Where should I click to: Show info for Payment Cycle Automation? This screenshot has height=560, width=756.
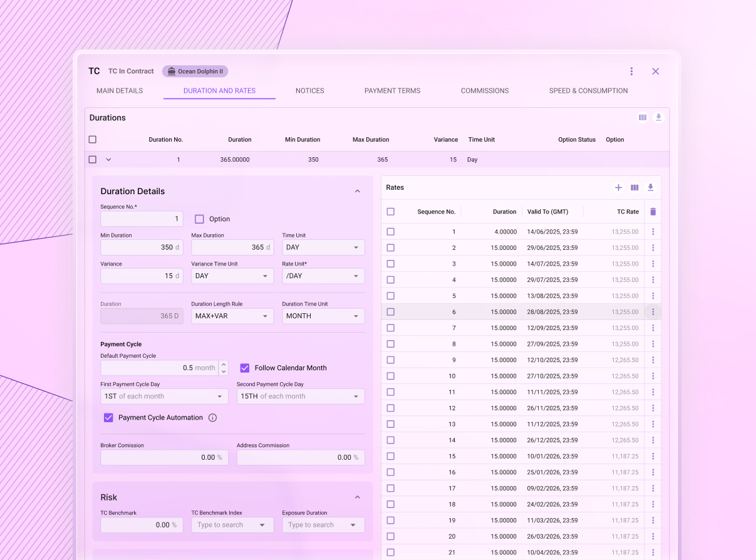(212, 418)
